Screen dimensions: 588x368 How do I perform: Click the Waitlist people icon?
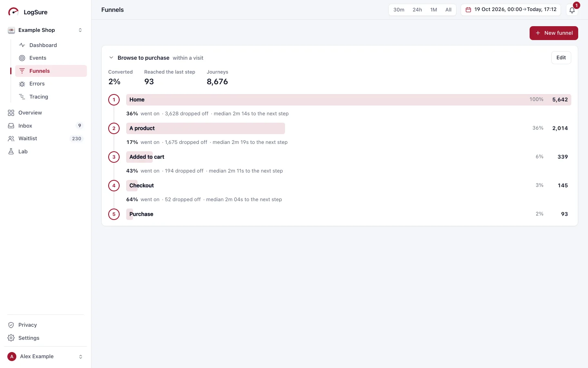[x=11, y=139]
